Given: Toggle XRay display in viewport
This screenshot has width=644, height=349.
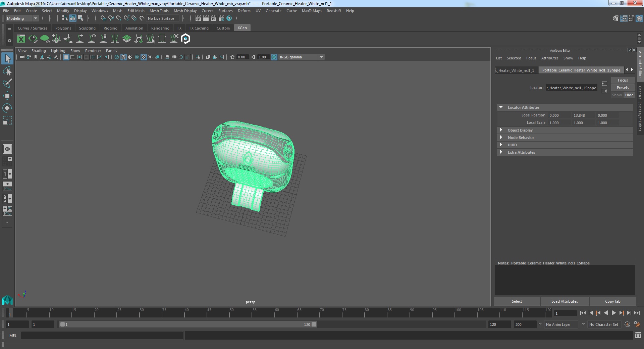Looking at the screenshot, I should (208, 57).
